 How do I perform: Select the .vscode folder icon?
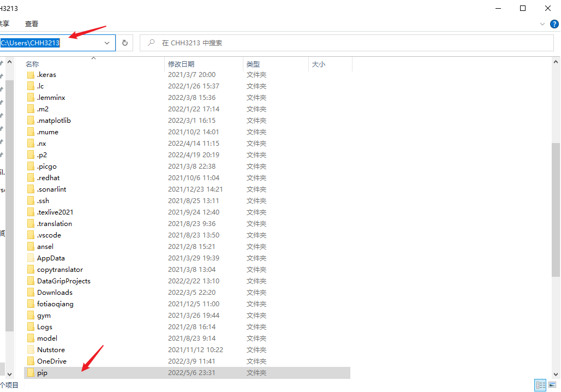click(31, 235)
